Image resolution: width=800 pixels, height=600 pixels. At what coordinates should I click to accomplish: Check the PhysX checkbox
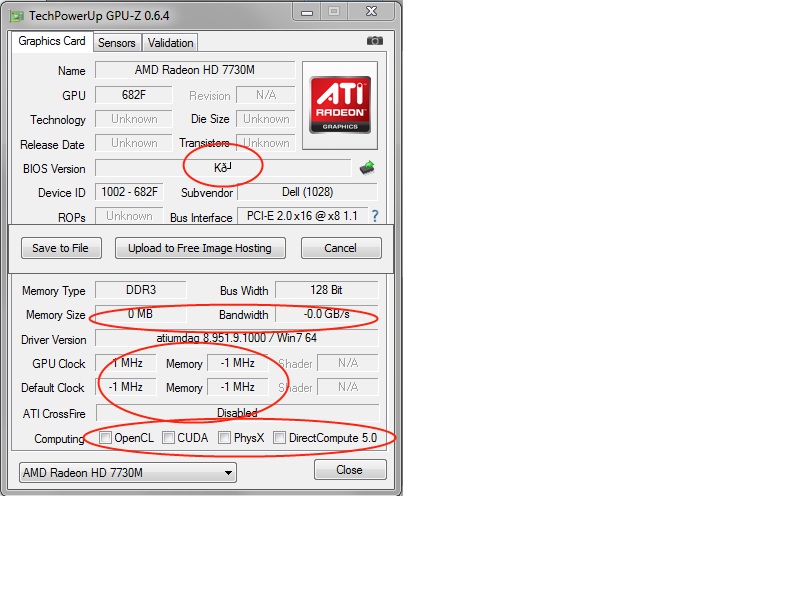[224, 438]
